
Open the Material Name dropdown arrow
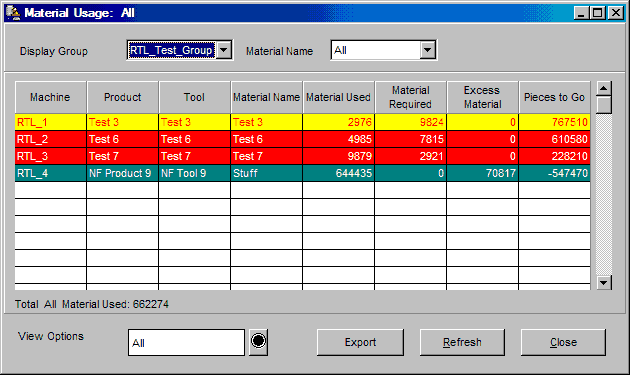[428, 50]
